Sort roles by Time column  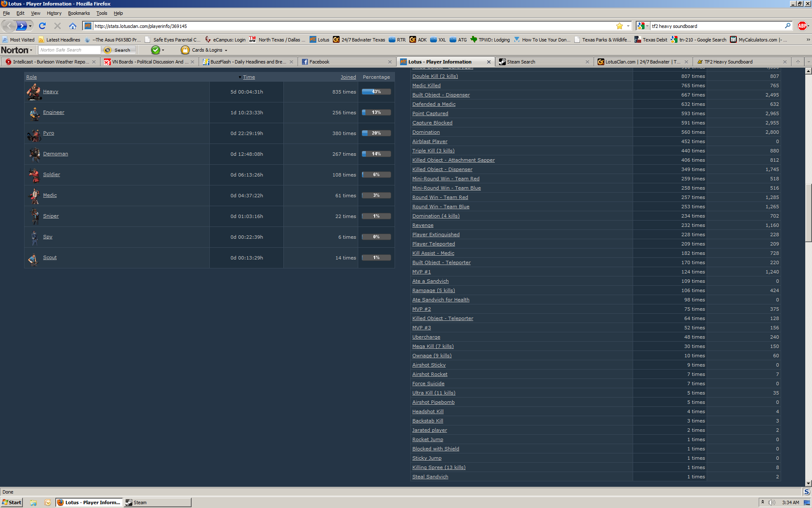click(249, 77)
